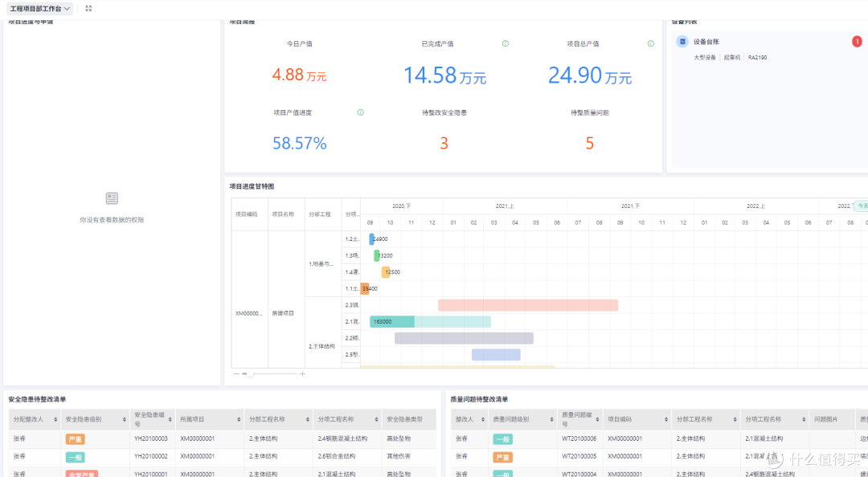The width and height of the screenshot is (868, 477).
Task: Click the Gantt zoom in plus icon
Action: [302, 374]
